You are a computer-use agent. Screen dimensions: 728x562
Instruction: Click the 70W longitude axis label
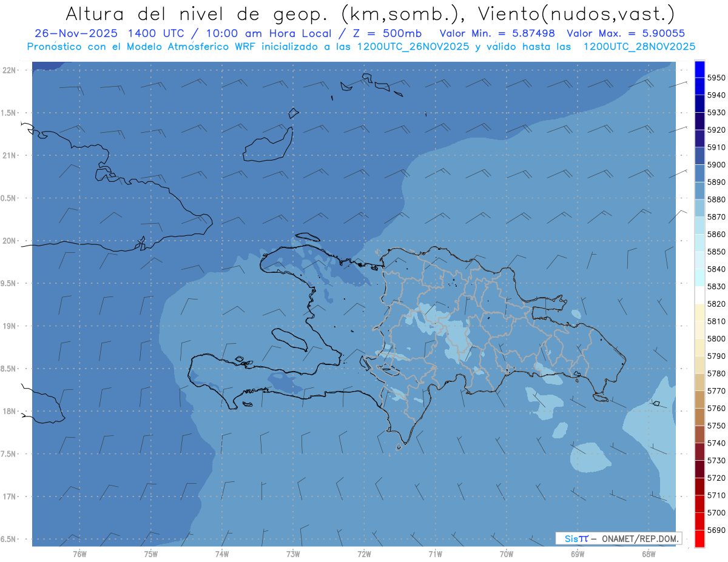(507, 554)
